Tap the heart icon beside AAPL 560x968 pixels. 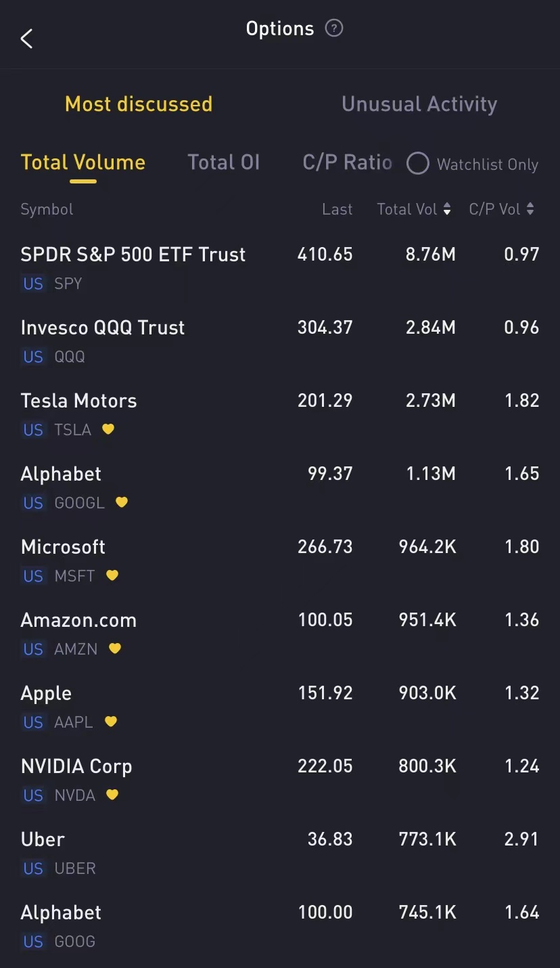coord(111,722)
